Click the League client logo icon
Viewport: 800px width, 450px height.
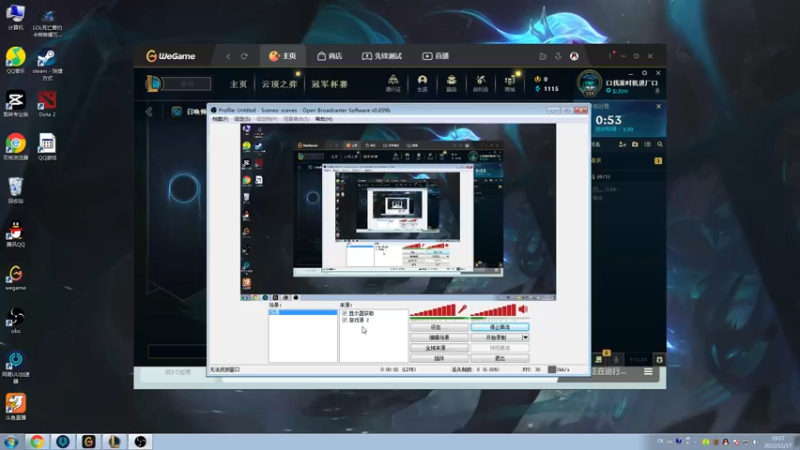tap(153, 84)
